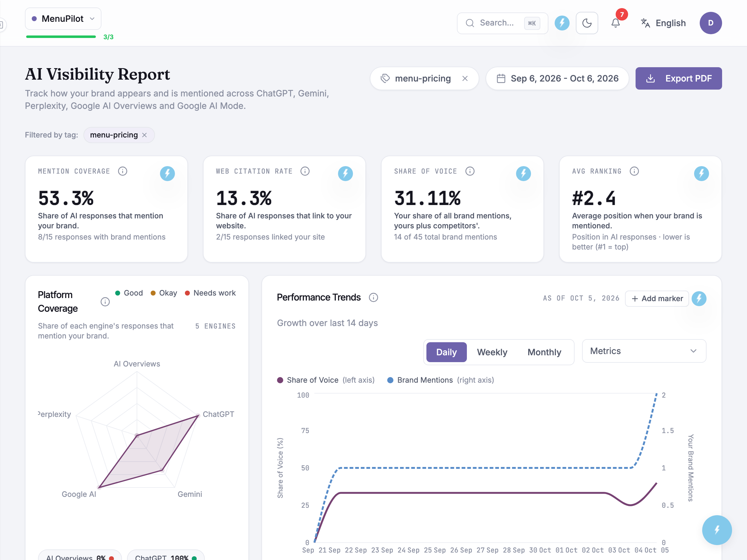The width and height of the screenshot is (747, 560).
Task: Click the tag icon in menu-pricing filter
Action: 385,78
